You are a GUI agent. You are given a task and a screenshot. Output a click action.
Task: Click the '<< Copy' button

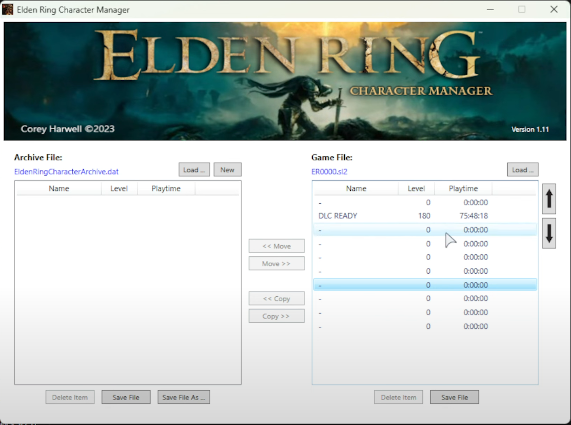click(277, 298)
